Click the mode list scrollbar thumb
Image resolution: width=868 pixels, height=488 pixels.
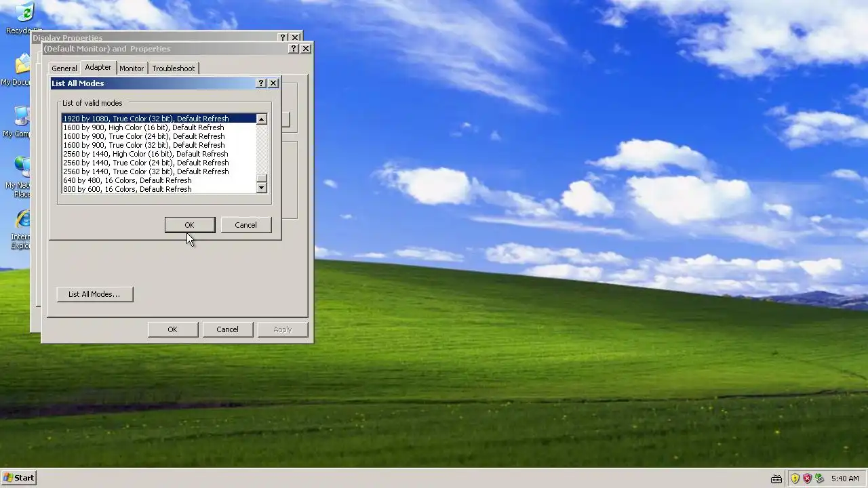[262, 179]
